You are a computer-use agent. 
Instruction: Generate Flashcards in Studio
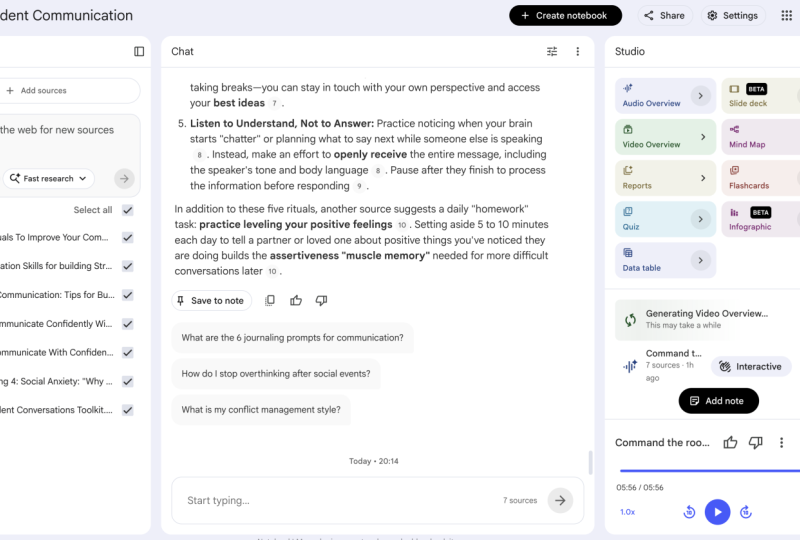[x=761, y=178]
